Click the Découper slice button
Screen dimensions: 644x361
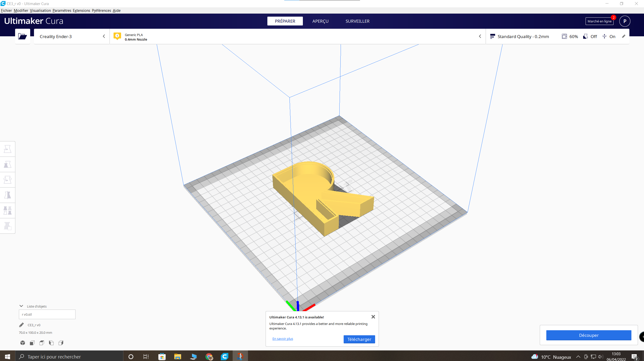pyautogui.click(x=589, y=335)
